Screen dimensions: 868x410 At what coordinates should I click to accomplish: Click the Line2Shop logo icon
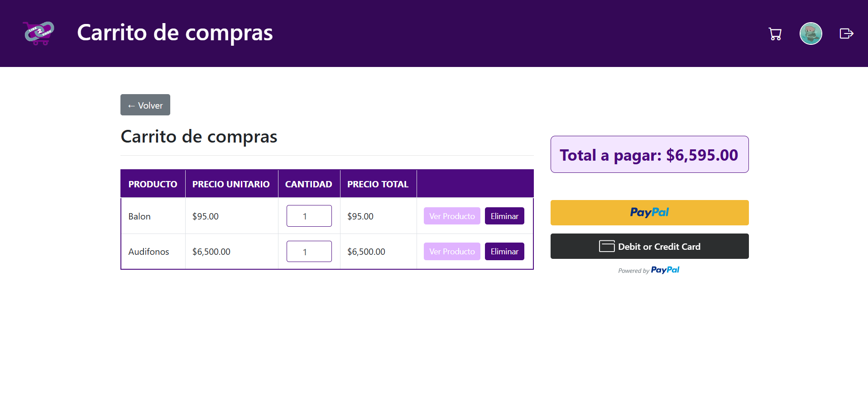(x=38, y=33)
